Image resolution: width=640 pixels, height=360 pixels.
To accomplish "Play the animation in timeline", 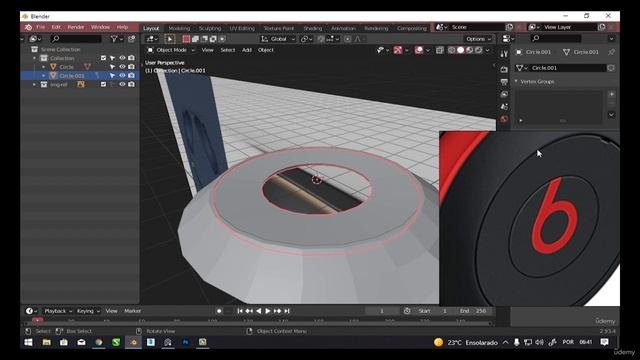I will coord(268,311).
